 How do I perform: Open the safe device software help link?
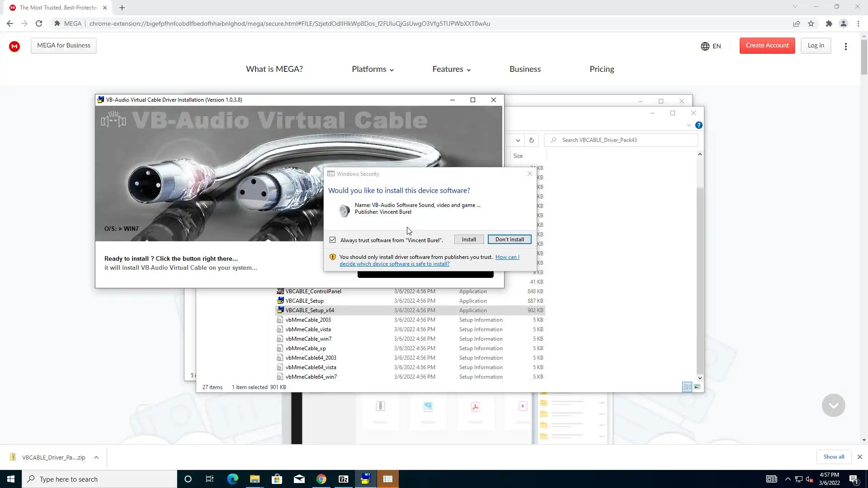394,264
